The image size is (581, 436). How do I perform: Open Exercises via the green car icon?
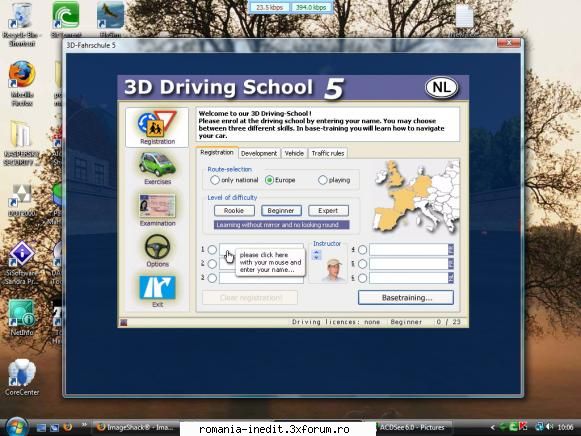(x=157, y=164)
